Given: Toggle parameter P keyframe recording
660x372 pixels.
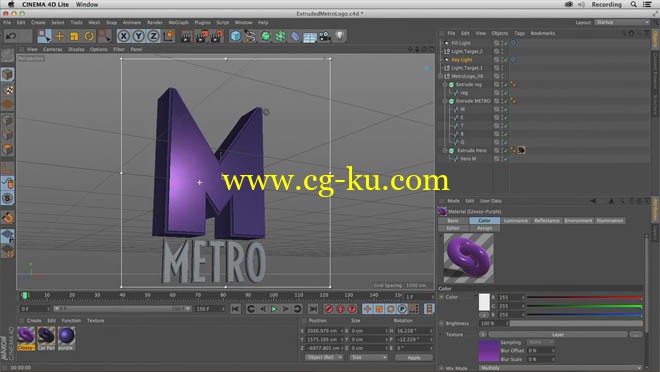Looking at the screenshot, I should 402,309.
